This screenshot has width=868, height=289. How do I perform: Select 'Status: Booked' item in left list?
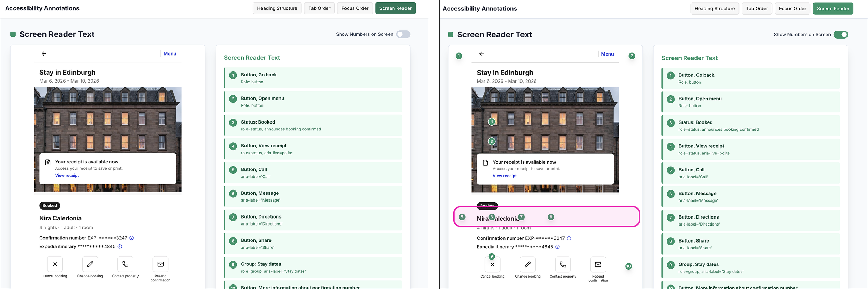click(313, 125)
